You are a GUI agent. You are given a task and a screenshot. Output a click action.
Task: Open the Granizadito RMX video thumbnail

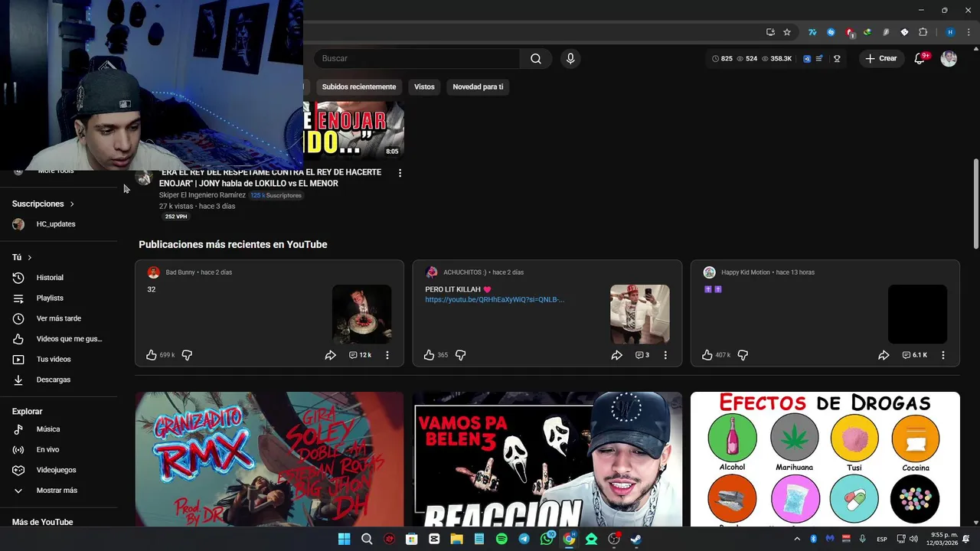click(x=269, y=459)
